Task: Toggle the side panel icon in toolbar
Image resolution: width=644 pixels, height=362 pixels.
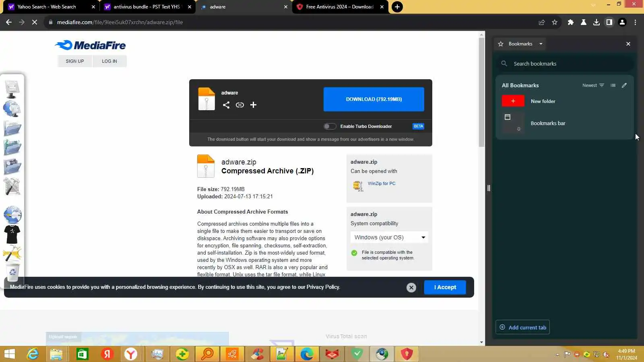Action: pyautogui.click(x=609, y=22)
